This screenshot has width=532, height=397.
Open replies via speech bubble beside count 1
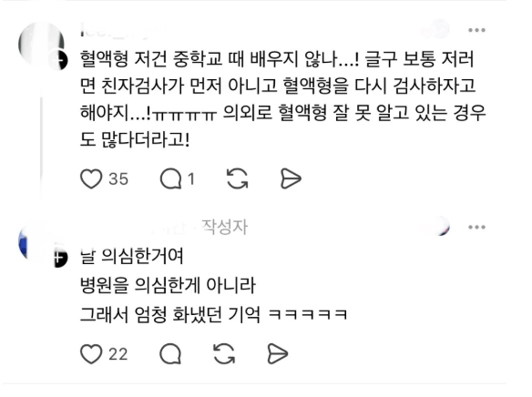coord(170,178)
